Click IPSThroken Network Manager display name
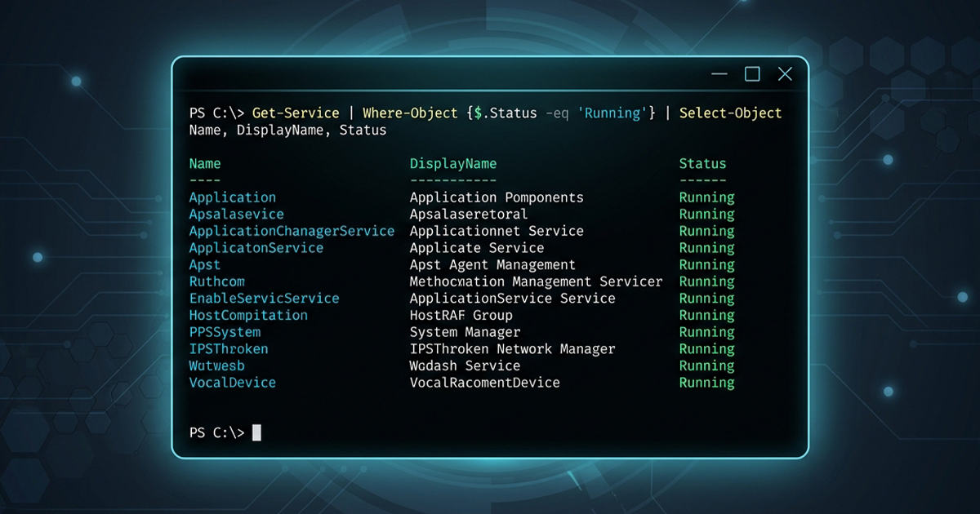 512,348
